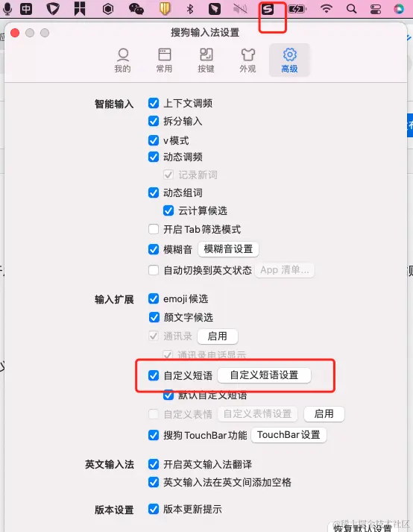The width and height of the screenshot is (413, 532).
Task: Open the Sogou input method menu bar icon
Action: click(x=268, y=9)
